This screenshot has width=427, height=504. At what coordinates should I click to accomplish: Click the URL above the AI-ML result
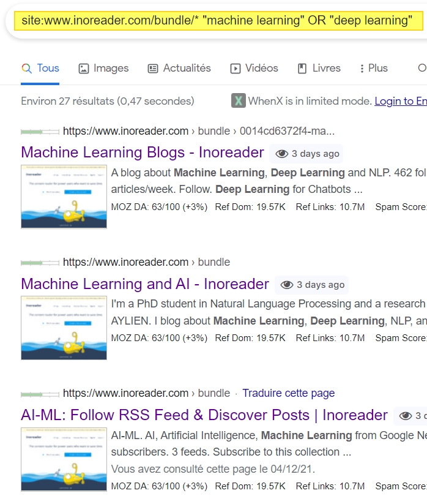(146, 393)
